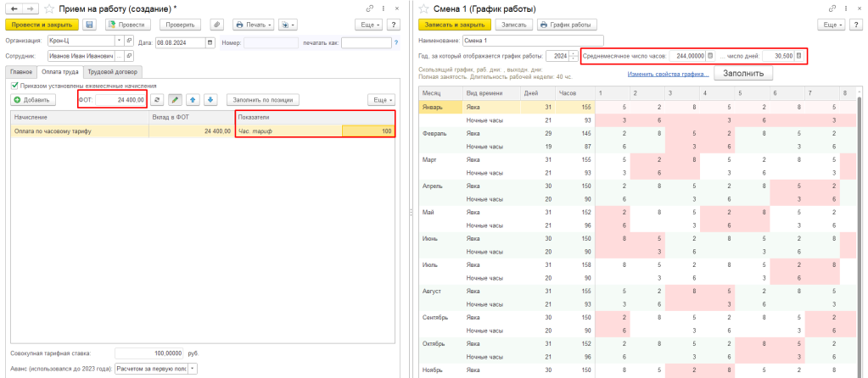The height and width of the screenshot is (378, 868).
Task: Open the Печать dropdown menu
Action: point(252,25)
